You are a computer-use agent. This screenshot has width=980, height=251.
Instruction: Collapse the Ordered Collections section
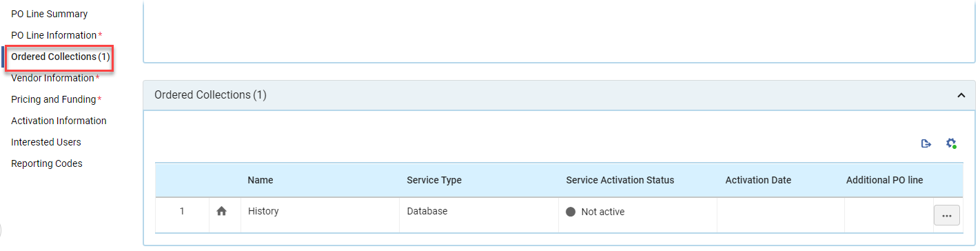[x=961, y=95]
